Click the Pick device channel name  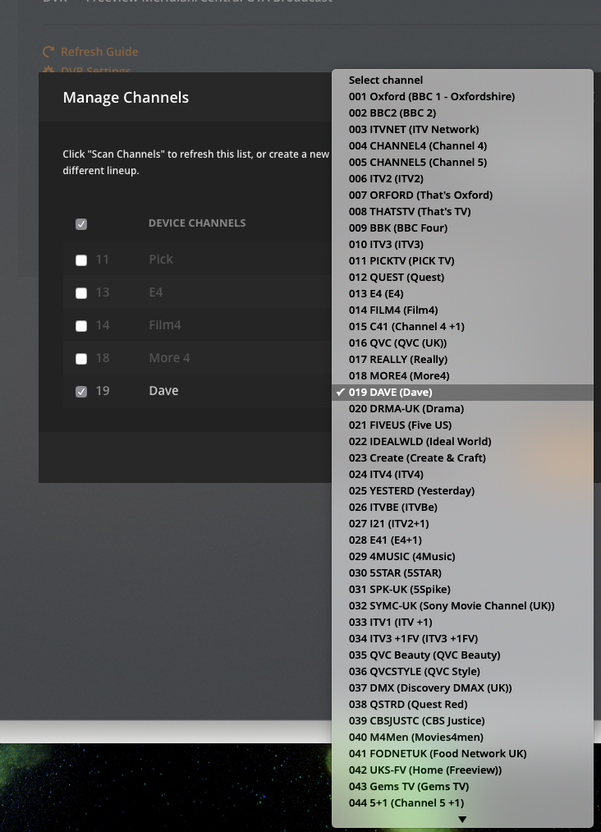[161, 259]
